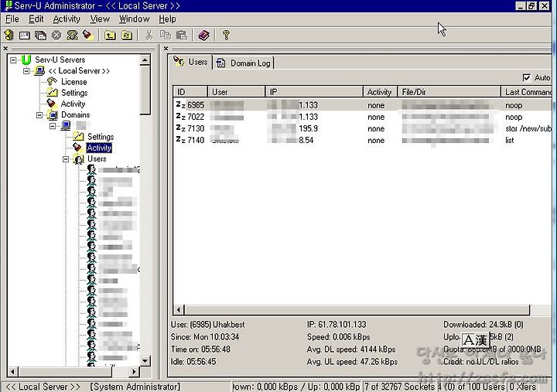
Task: Click the folder refresh toolbar icon
Action: (x=127, y=36)
